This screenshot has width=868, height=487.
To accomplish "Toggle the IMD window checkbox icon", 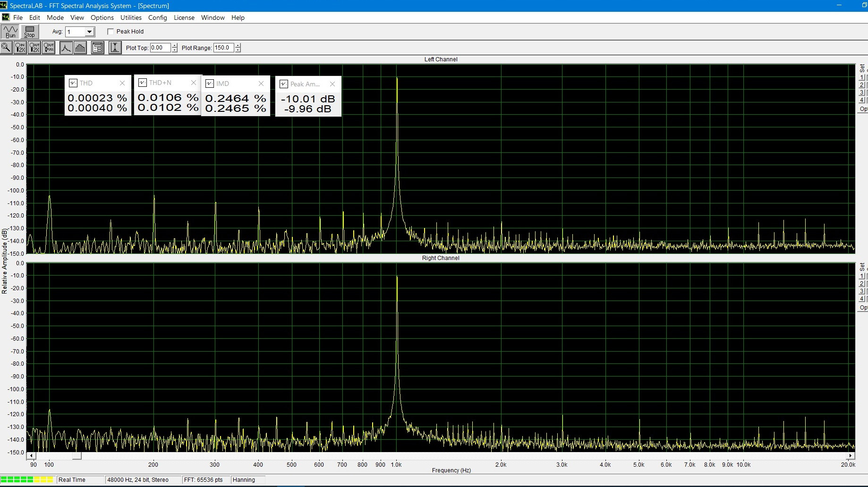I will [210, 84].
